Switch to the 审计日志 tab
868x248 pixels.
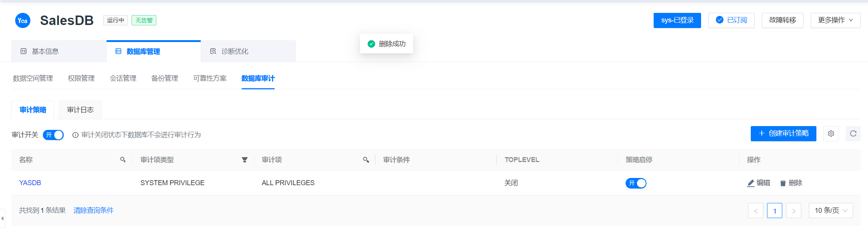tap(80, 110)
